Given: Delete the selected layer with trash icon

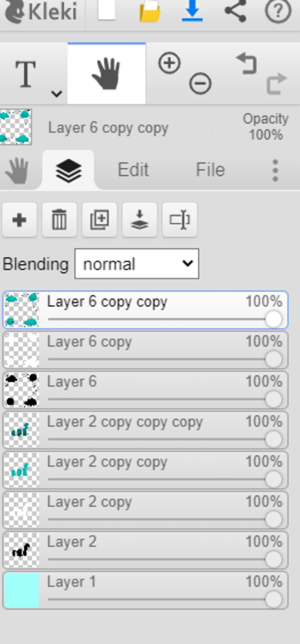Looking at the screenshot, I should [59, 220].
